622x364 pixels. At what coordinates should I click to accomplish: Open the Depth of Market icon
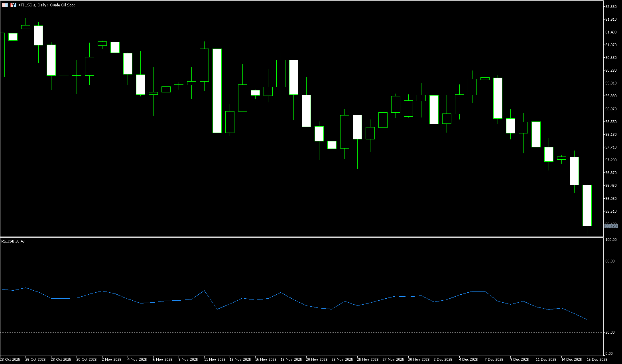(x=14, y=5)
